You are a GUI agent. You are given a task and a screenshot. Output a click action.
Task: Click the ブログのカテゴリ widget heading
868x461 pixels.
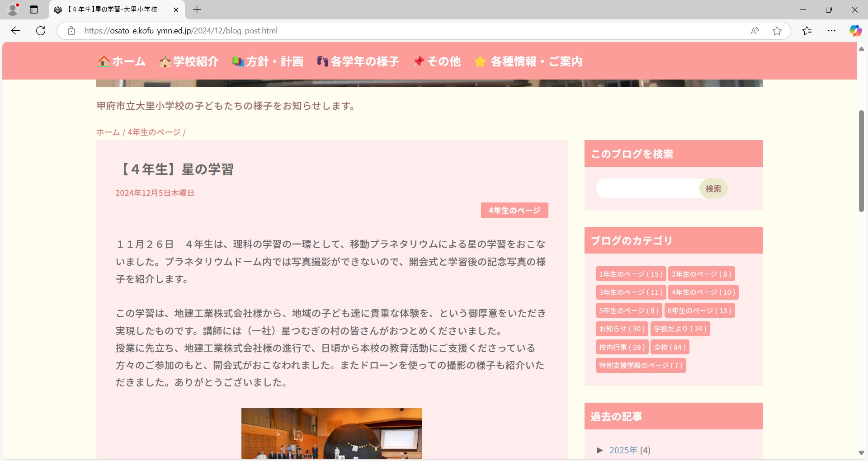[x=632, y=241]
